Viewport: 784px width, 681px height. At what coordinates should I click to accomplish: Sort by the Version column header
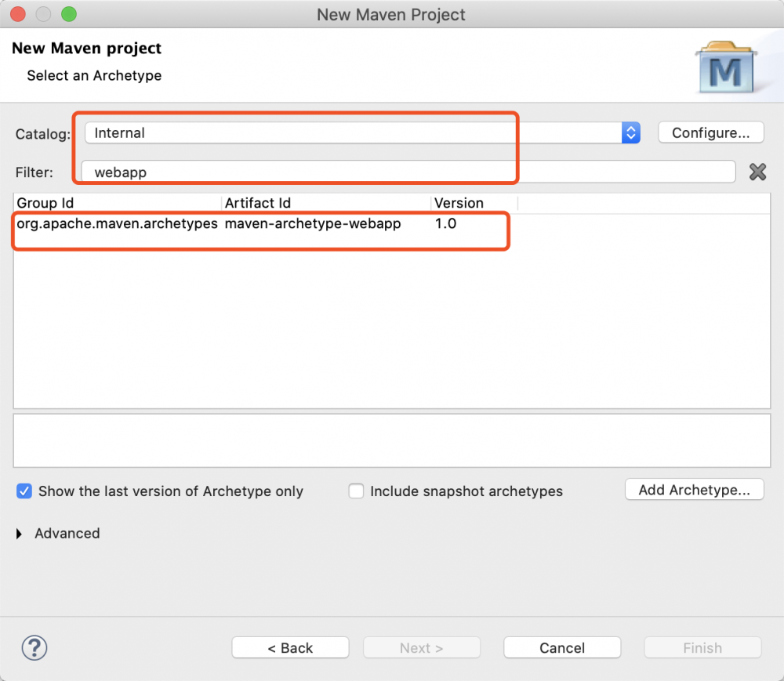coord(474,203)
